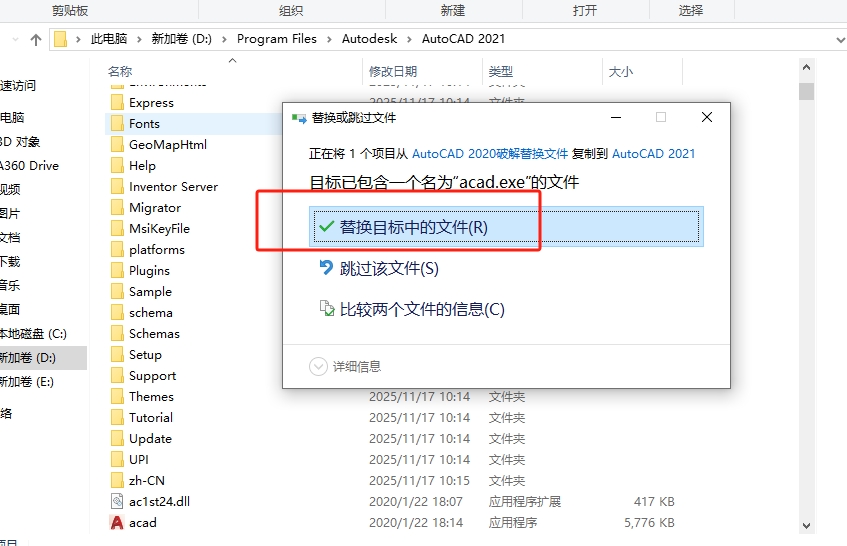Sort by 类型 column header
The image size is (847, 546).
coord(501,71)
